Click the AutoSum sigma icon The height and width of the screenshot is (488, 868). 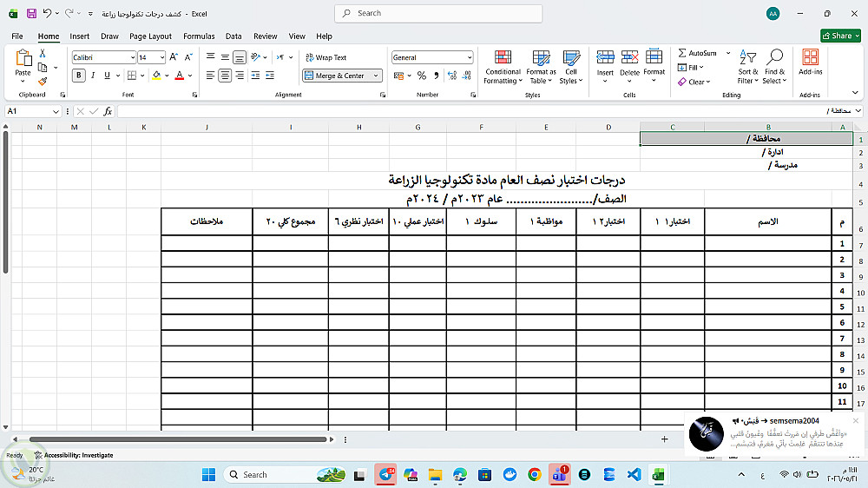tap(682, 53)
